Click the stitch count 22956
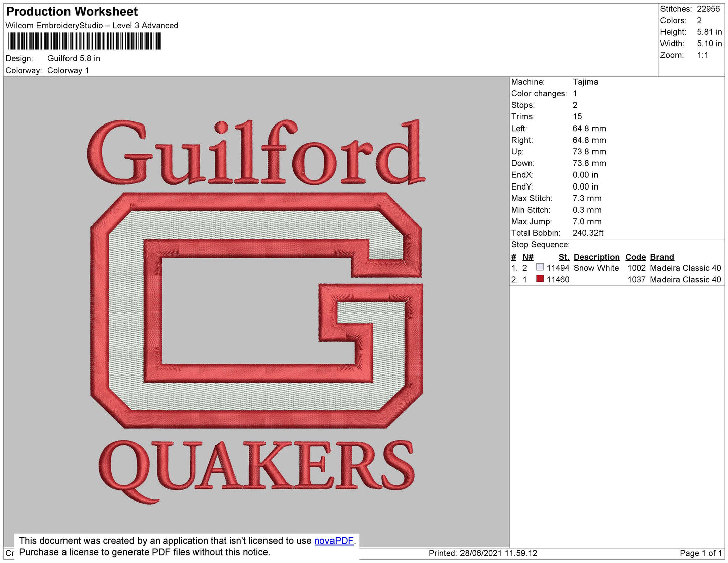728x563 pixels. point(708,9)
